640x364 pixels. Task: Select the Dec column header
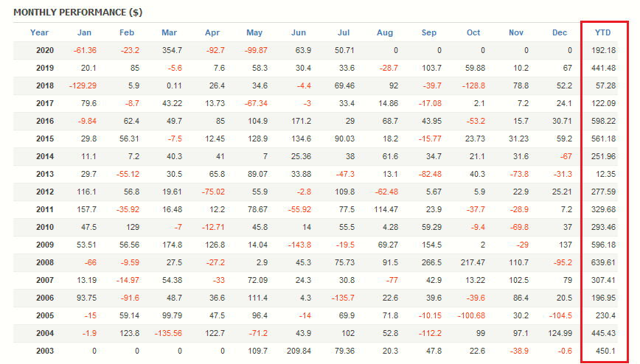pyautogui.click(x=560, y=32)
